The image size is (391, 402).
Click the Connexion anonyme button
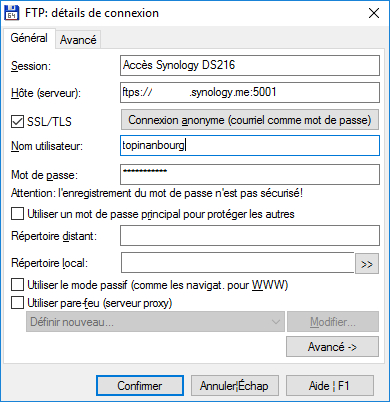[x=250, y=120]
